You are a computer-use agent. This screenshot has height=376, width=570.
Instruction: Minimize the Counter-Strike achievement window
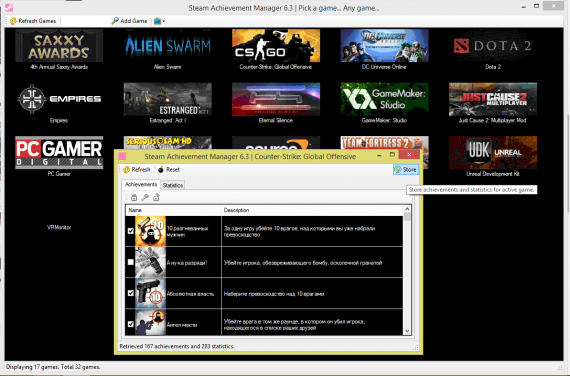(379, 155)
